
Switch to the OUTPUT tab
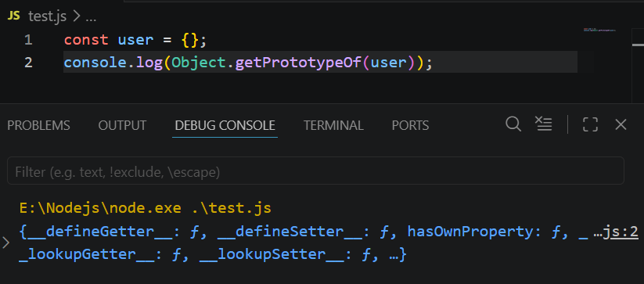click(x=122, y=125)
